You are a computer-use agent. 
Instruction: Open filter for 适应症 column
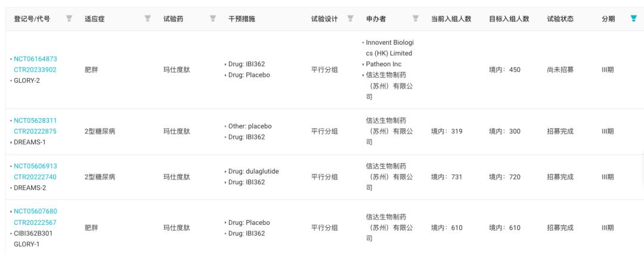tap(148, 18)
